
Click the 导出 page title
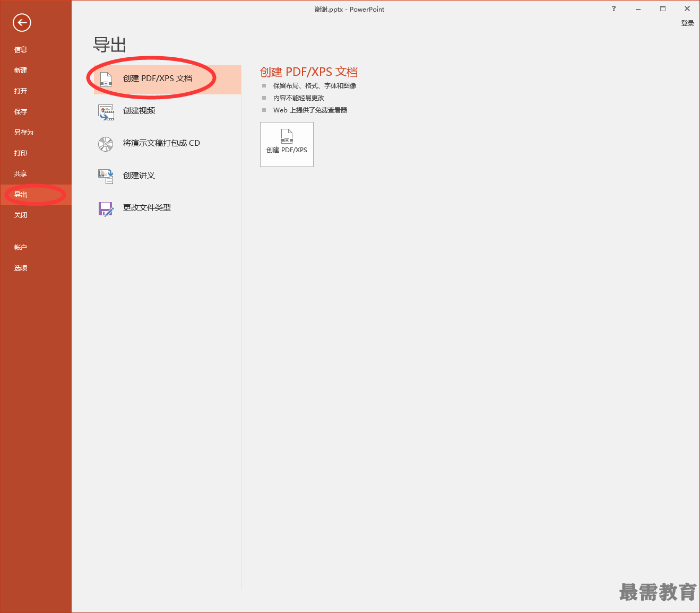(109, 45)
